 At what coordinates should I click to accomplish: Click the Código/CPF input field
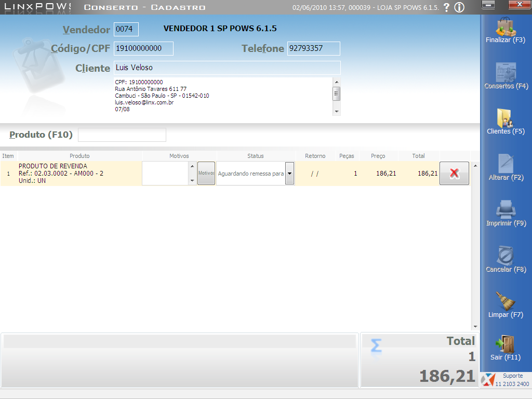pos(143,48)
